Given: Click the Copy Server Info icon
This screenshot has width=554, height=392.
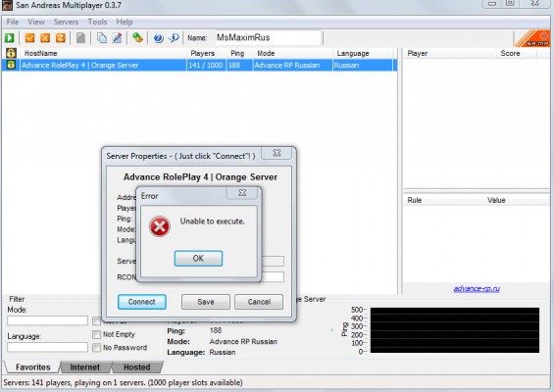Looking at the screenshot, I should tap(101, 38).
